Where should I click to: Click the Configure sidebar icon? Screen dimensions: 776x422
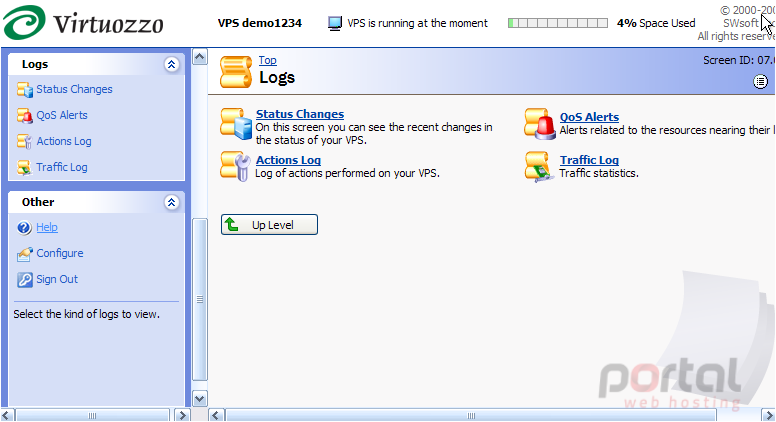24,253
